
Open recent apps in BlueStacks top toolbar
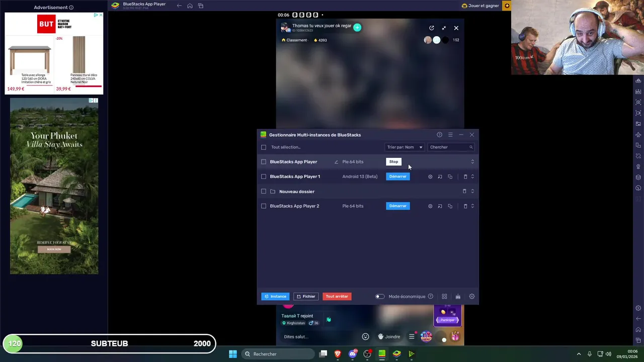click(201, 6)
